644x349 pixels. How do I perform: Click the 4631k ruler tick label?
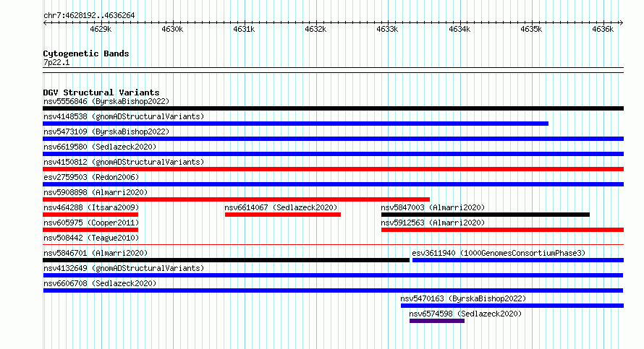[x=244, y=29]
